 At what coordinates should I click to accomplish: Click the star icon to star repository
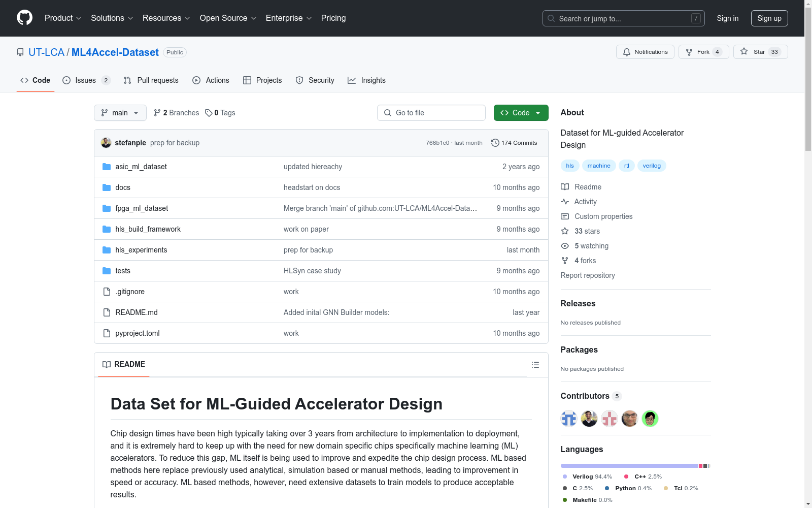[x=744, y=51]
